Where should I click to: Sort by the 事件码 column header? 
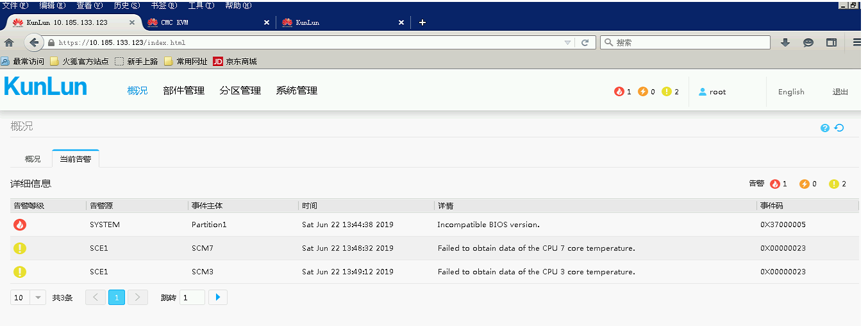pos(808,206)
